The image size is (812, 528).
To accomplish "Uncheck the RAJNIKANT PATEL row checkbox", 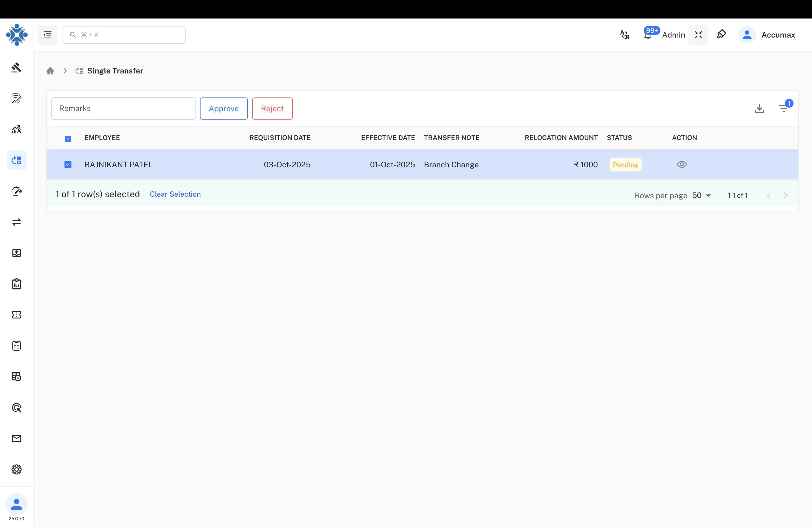I will [68, 164].
